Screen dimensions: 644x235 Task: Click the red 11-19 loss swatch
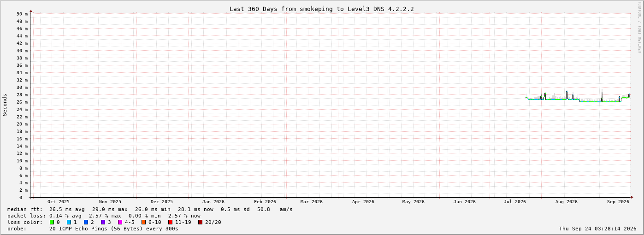tap(170, 222)
